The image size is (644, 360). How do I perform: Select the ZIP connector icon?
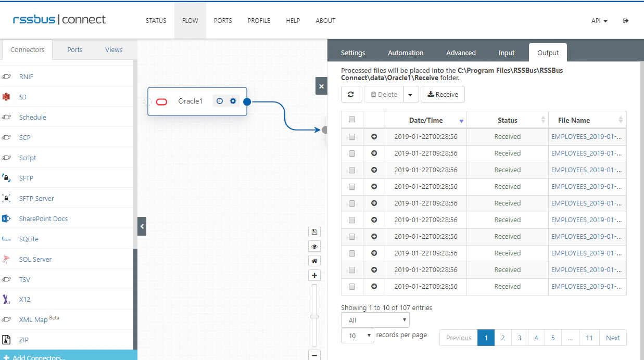coord(6,340)
